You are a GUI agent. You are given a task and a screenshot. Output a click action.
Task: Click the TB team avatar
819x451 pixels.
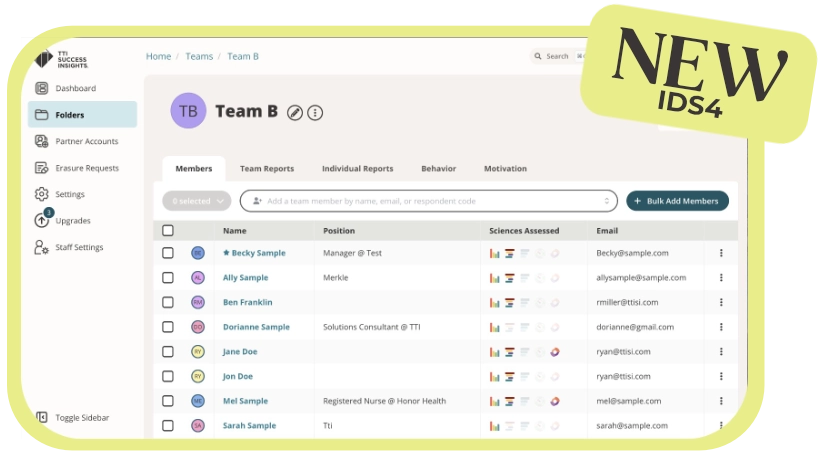point(188,111)
